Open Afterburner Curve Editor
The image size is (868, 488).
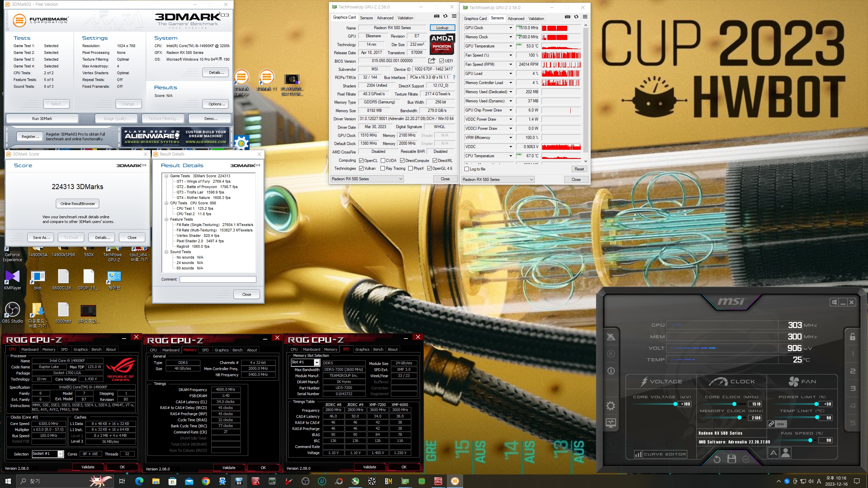point(660,454)
